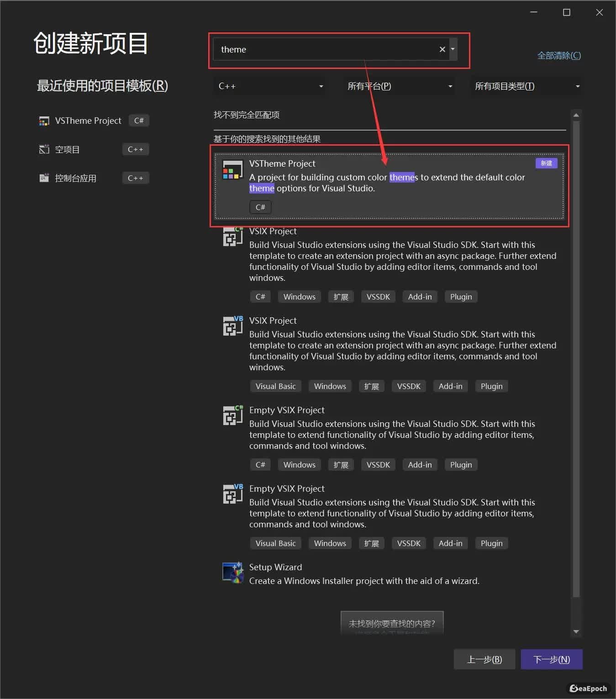Click the scrollbar up arrow in results list
616x699 pixels.
coord(576,115)
